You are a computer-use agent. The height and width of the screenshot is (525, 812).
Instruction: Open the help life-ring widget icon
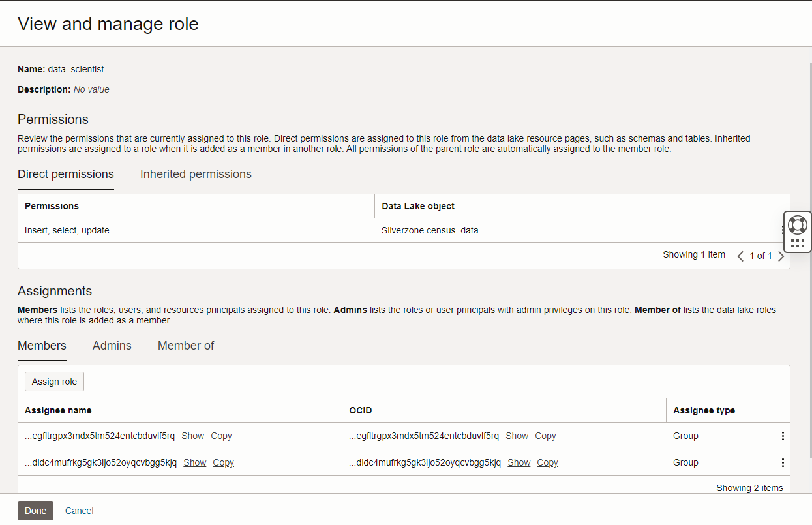pyautogui.click(x=797, y=224)
